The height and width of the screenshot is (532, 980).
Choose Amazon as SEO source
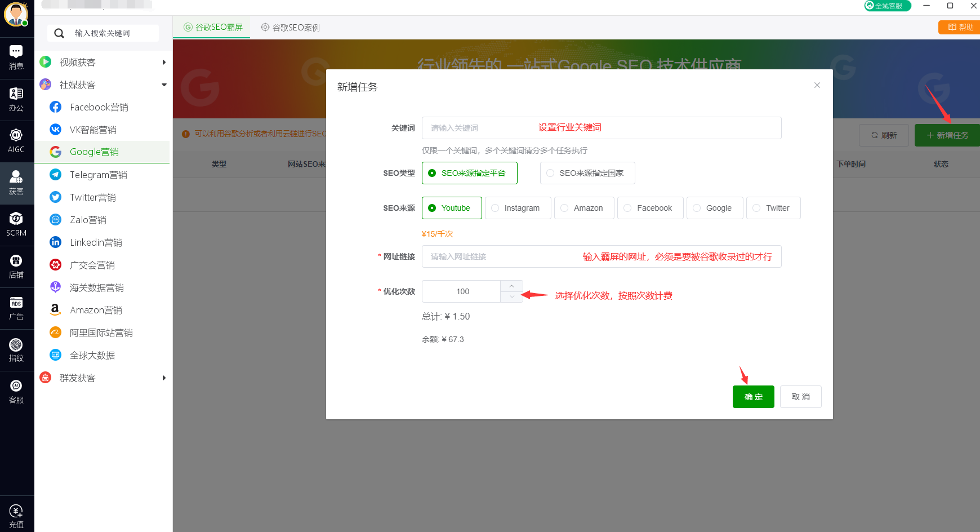tap(584, 208)
